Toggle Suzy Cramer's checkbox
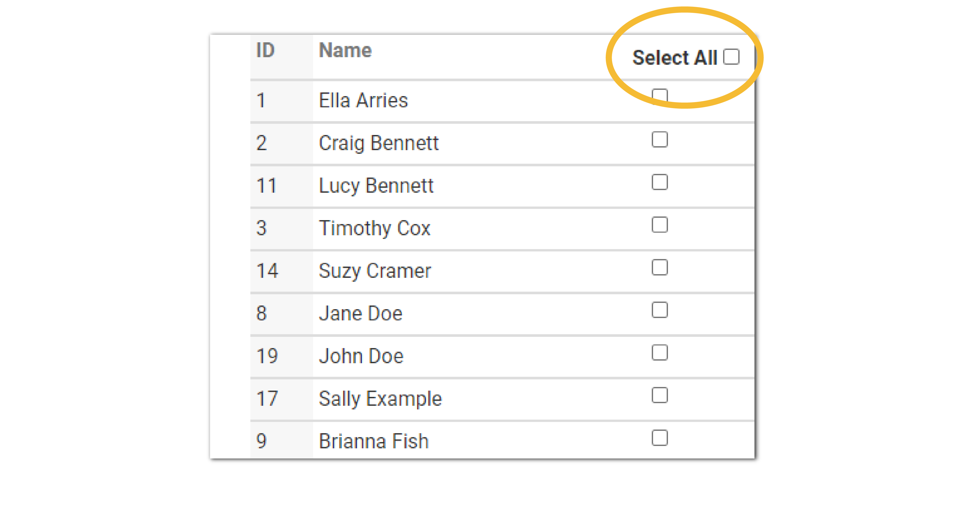 [659, 267]
